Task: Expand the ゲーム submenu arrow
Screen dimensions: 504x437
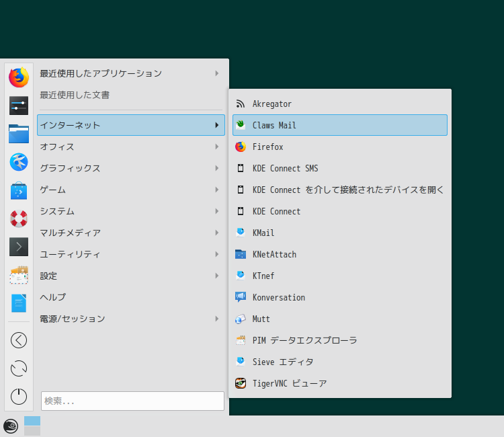Action: 217,190
